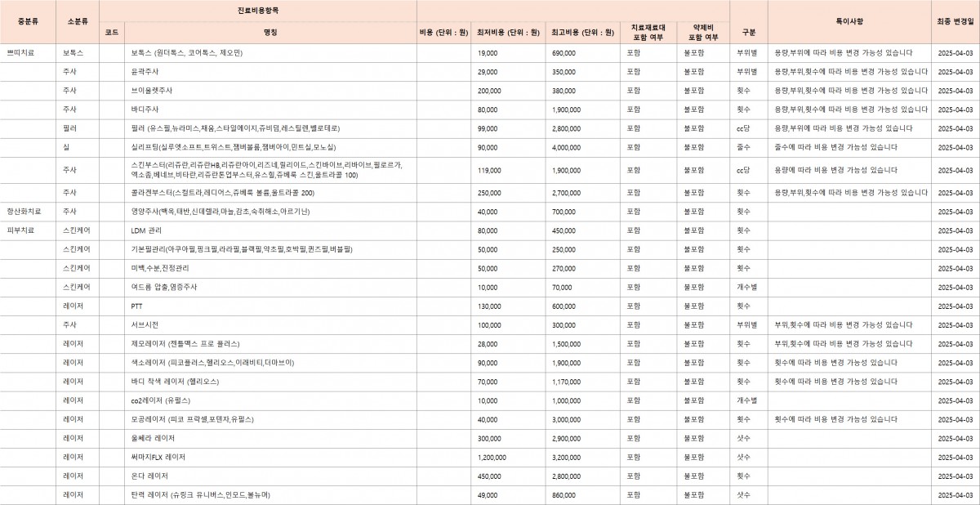Click the '실' sub-category cell
Screen dimensions: 980x505
click(78, 147)
